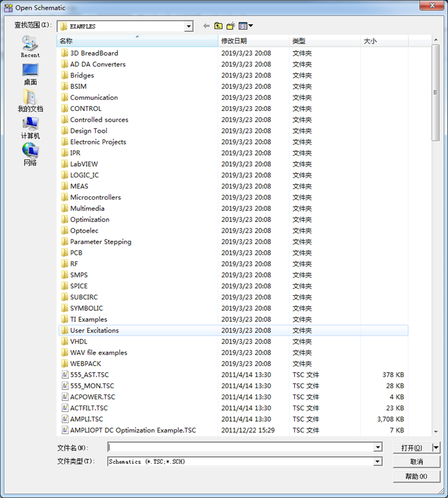Open Recent places in sidebar
448x498 pixels.
tap(30, 47)
